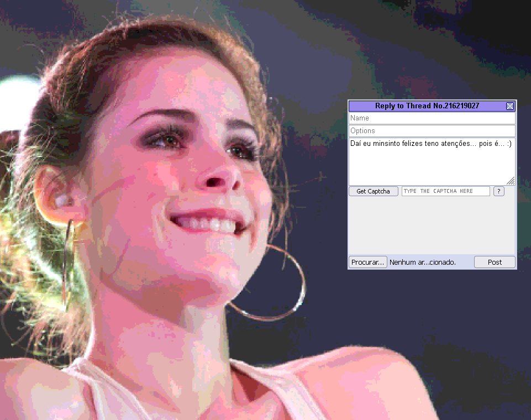Click the comment box resize grip
This screenshot has height=420, width=531.
pos(511,181)
